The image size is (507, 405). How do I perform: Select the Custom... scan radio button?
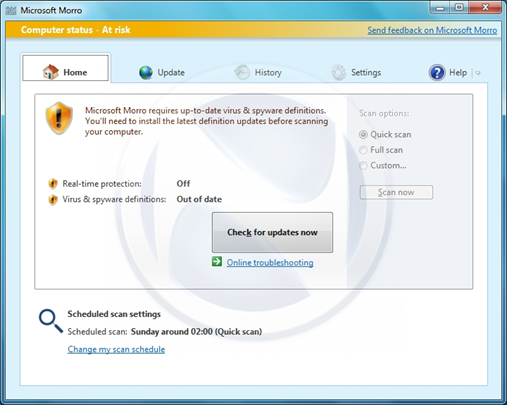363,166
